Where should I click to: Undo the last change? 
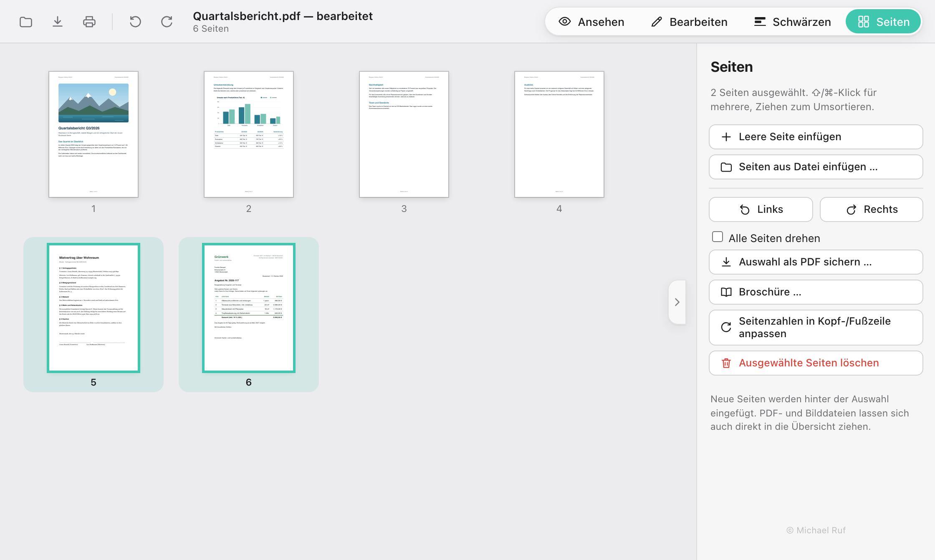[135, 22]
